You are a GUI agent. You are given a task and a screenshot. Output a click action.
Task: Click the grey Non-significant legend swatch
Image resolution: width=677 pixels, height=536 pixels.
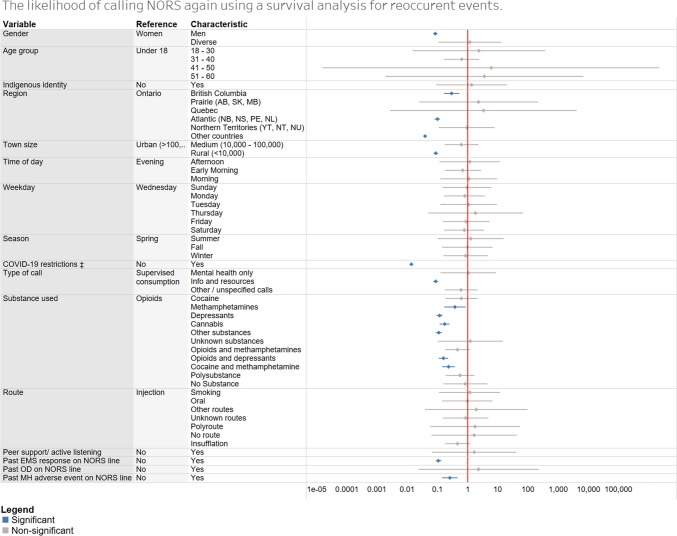[x=5, y=530]
